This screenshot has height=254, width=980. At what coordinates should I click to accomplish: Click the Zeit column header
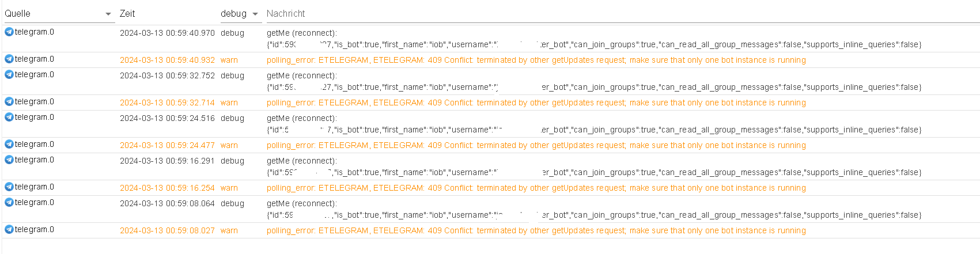127,13
